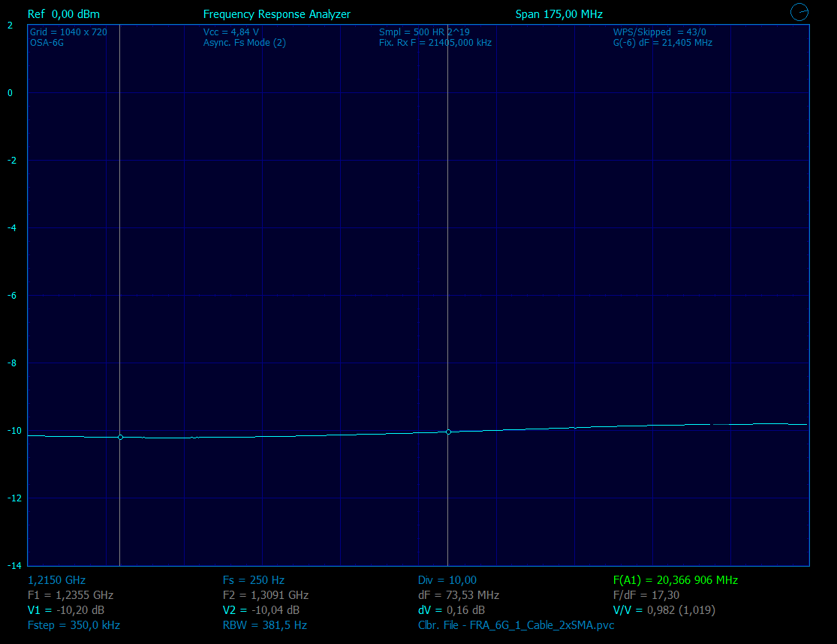Select the left marker point on the trace
The image size is (837, 644).
coord(120,437)
